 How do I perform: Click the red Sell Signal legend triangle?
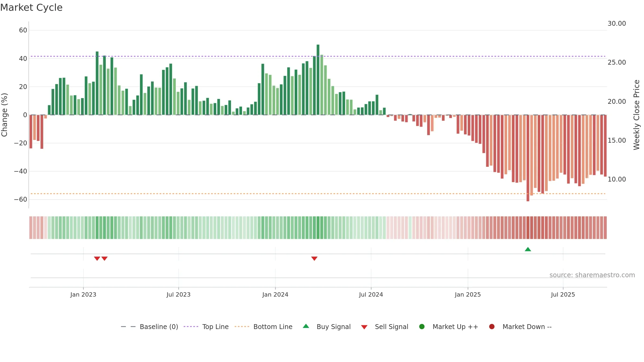pyautogui.click(x=364, y=327)
